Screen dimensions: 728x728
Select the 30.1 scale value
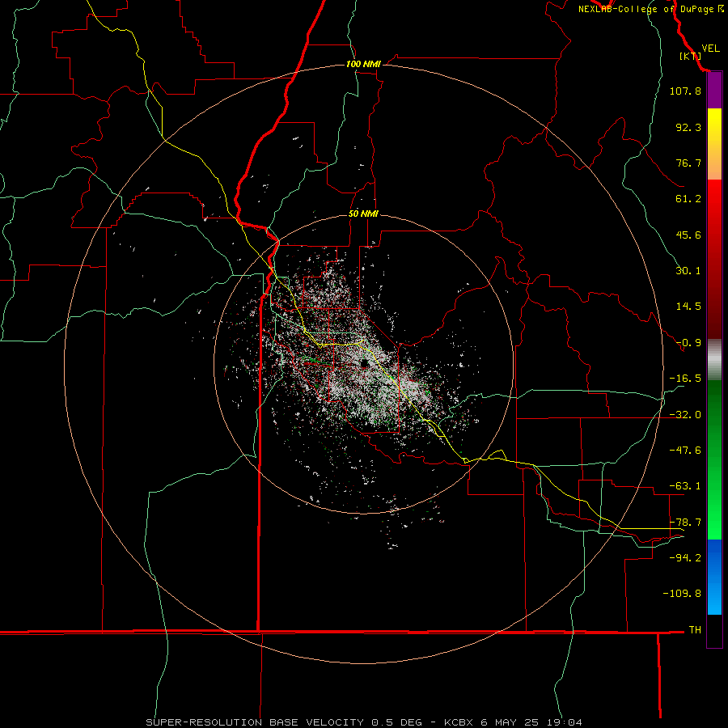point(688,271)
